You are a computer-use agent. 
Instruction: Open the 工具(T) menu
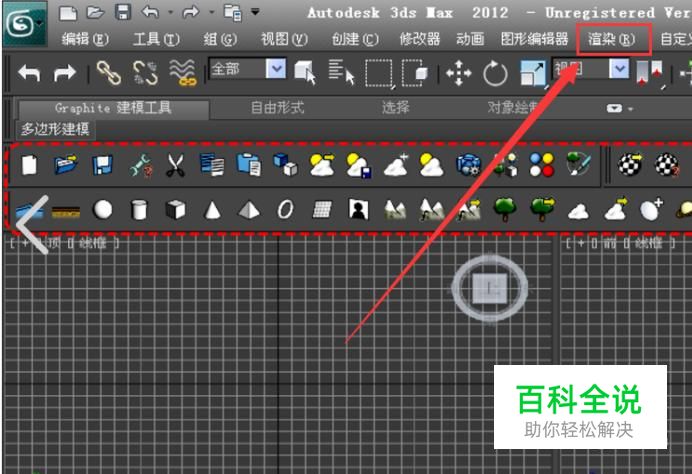click(x=156, y=39)
